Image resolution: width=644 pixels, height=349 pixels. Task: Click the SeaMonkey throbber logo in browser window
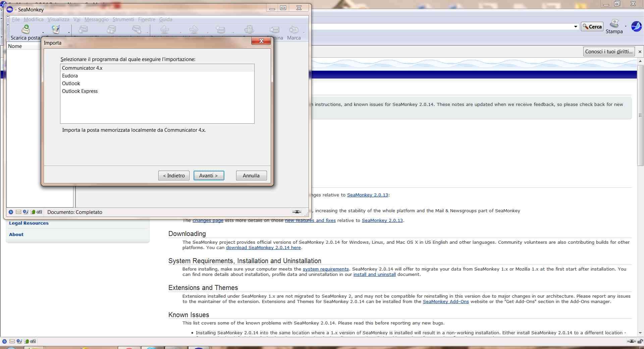(636, 26)
